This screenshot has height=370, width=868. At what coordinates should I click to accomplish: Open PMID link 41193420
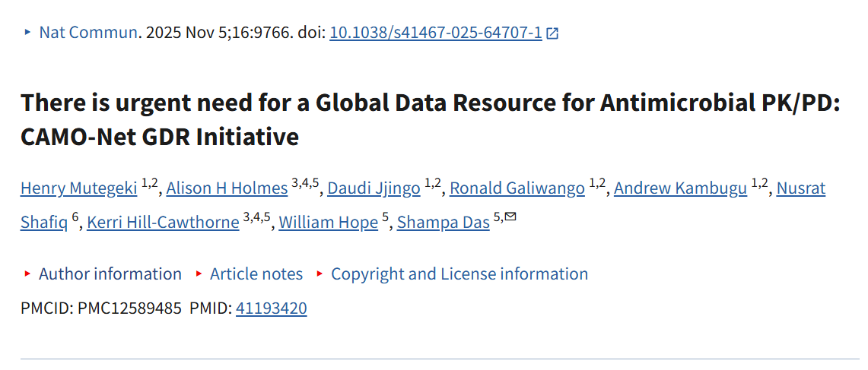tap(271, 308)
